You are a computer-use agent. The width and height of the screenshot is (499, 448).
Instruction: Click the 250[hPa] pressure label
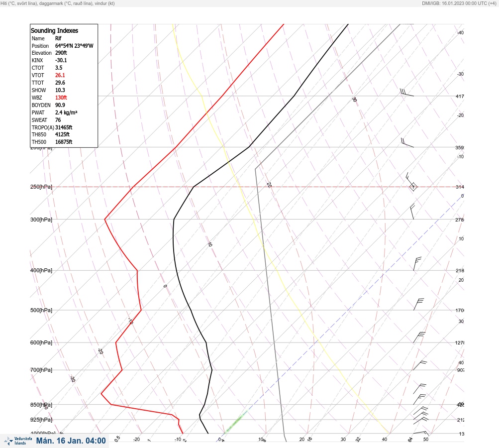click(41, 187)
